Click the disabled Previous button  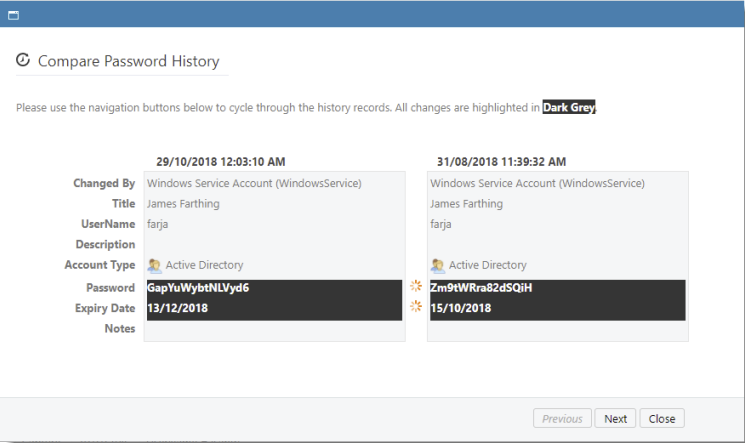562,418
